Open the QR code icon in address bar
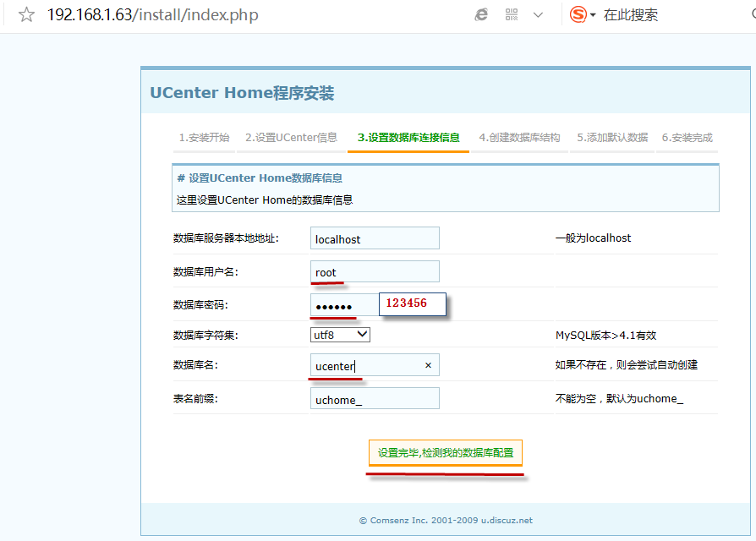 tap(512, 14)
